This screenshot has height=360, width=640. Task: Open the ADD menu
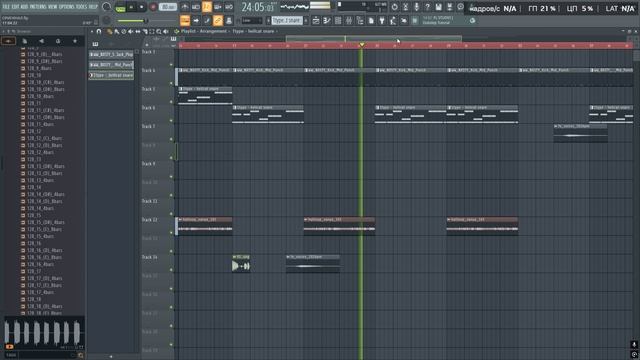pyautogui.click(x=24, y=7)
